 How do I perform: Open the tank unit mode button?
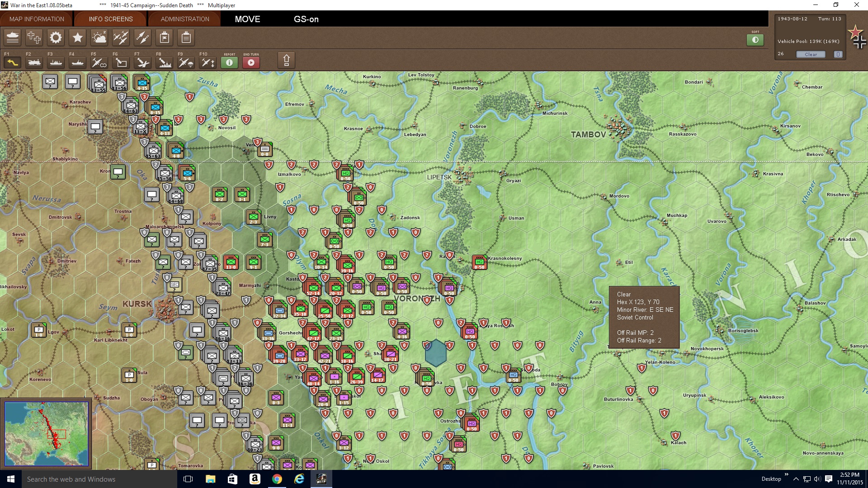(x=13, y=38)
